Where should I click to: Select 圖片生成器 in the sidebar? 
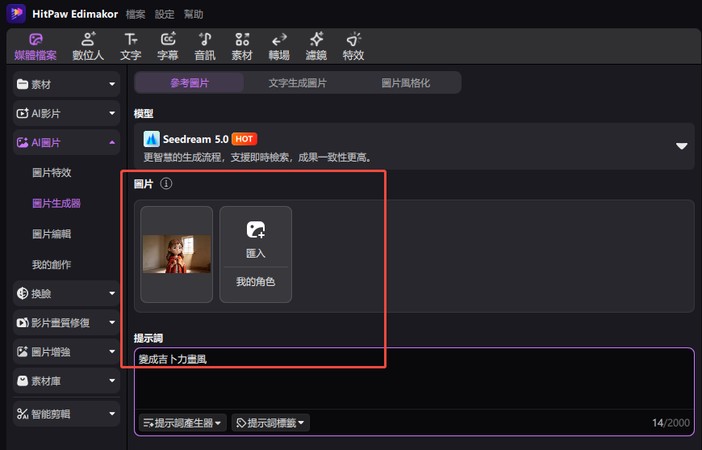tap(56, 203)
